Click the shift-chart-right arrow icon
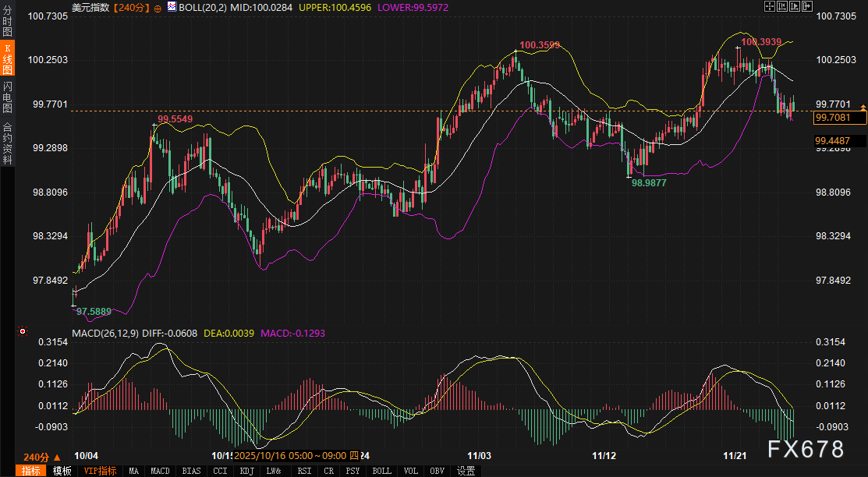This screenshot has width=868, height=477. 806,6
